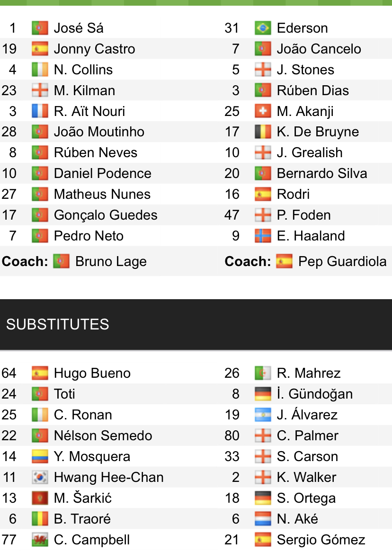Open İ. Gündoğan player link

tap(314, 394)
